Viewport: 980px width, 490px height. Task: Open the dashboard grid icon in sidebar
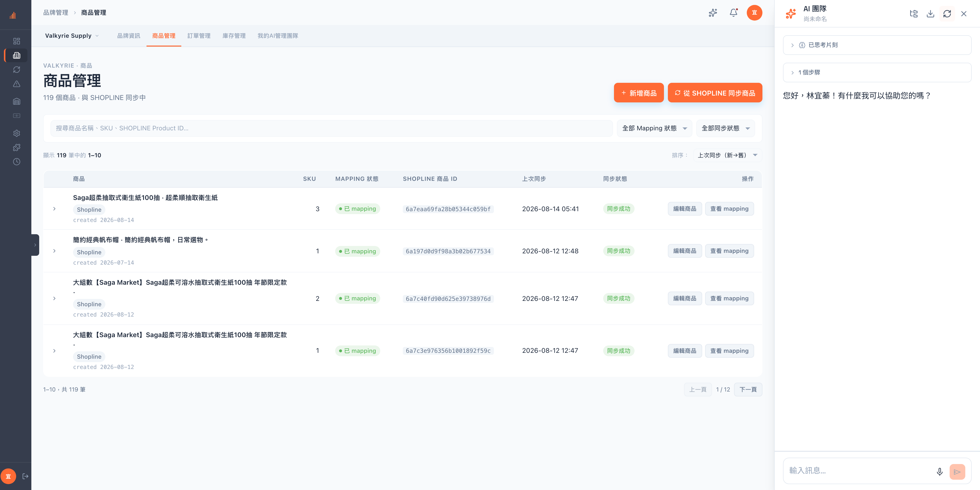click(16, 41)
